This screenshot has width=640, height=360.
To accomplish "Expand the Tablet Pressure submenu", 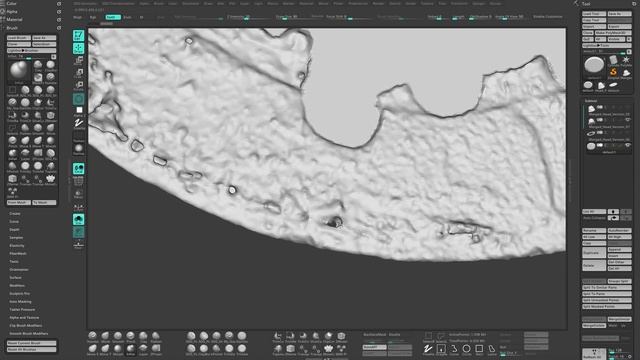I will click(x=22, y=309).
